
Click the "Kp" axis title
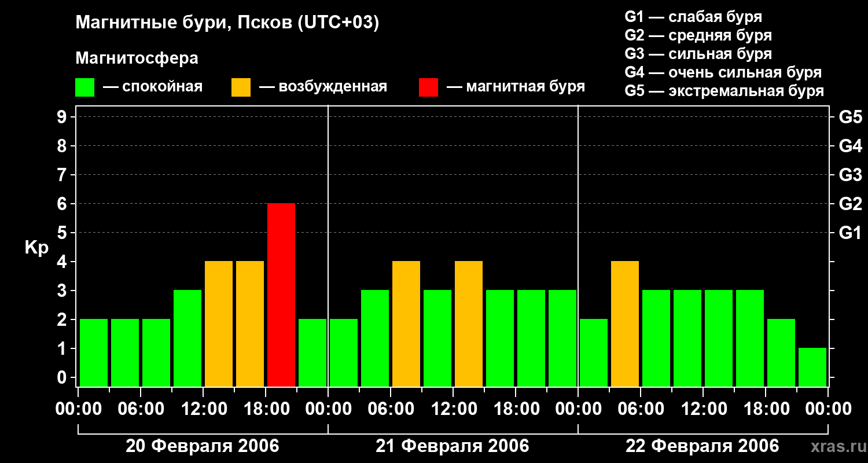pos(36,248)
